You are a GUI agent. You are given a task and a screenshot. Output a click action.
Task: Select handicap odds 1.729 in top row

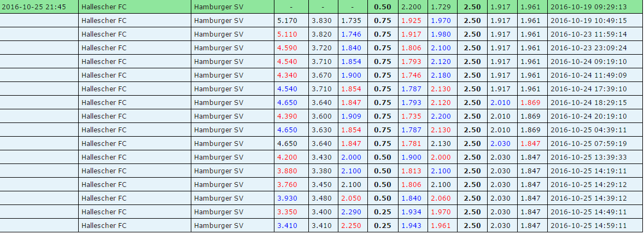click(441, 7)
